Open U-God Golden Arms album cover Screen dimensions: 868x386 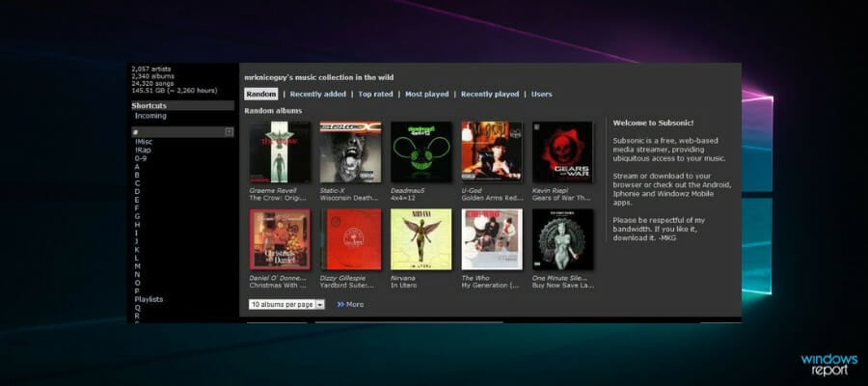click(492, 152)
